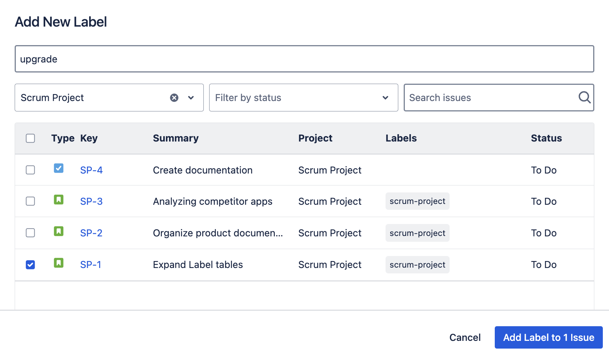The width and height of the screenshot is (609, 364).
Task: Open the SP-4 issue link
Action: [91, 170]
